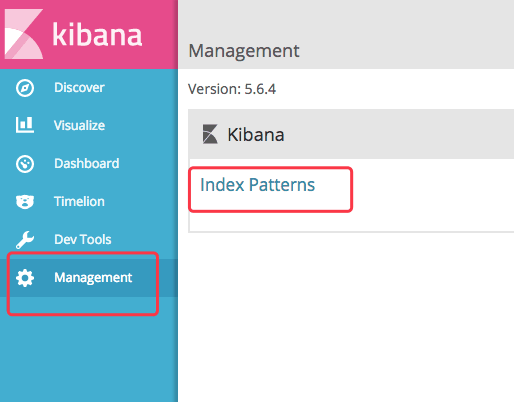Click the kibana wordmark text in header
Viewport: 514px width, 402px height.
[97, 34]
